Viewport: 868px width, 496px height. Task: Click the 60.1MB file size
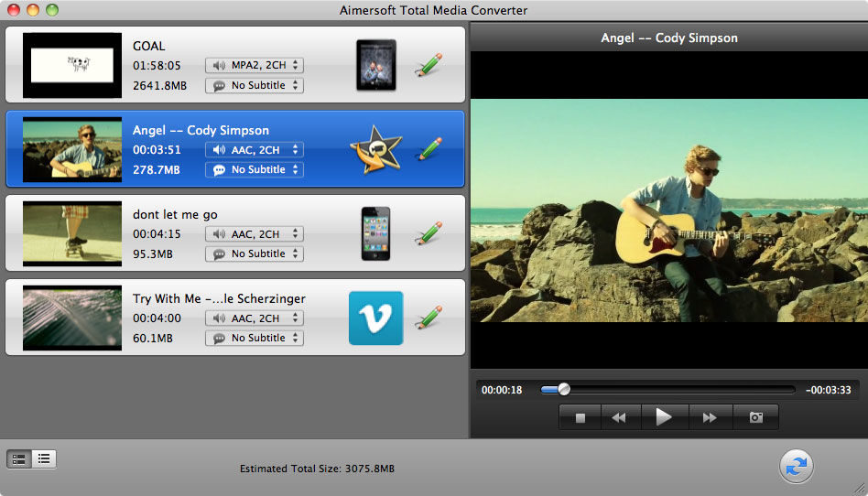tap(153, 338)
